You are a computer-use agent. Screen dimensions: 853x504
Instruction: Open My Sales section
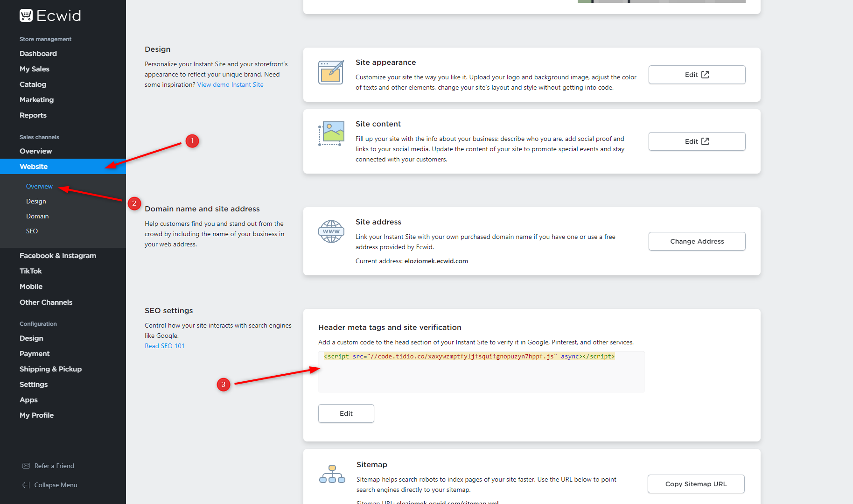(35, 69)
